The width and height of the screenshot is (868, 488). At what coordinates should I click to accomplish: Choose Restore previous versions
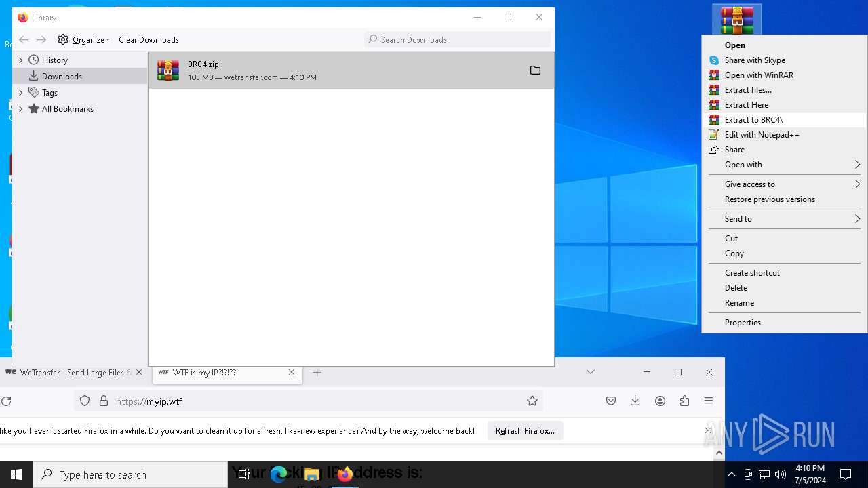click(784, 199)
